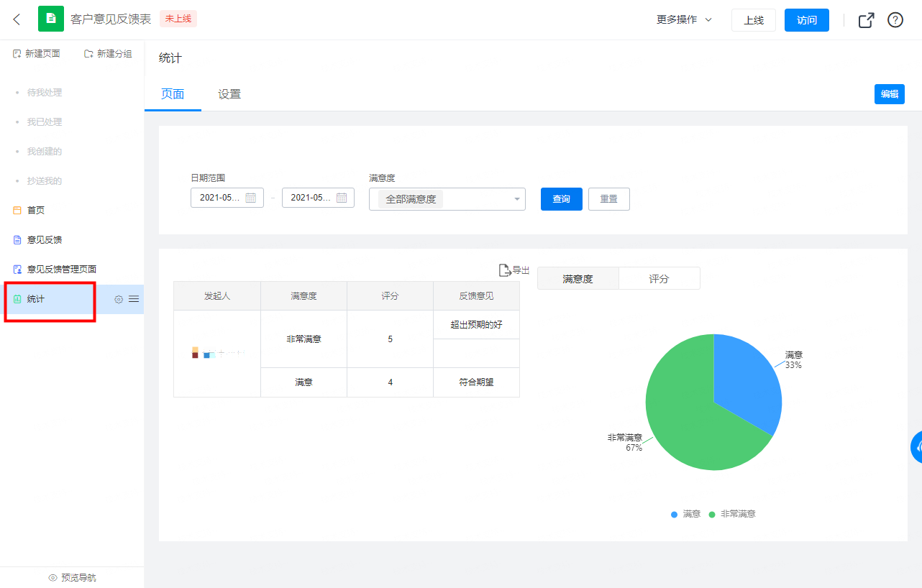Click the start date input field
Image resolution: width=922 pixels, height=588 pixels.
click(x=227, y=198)
